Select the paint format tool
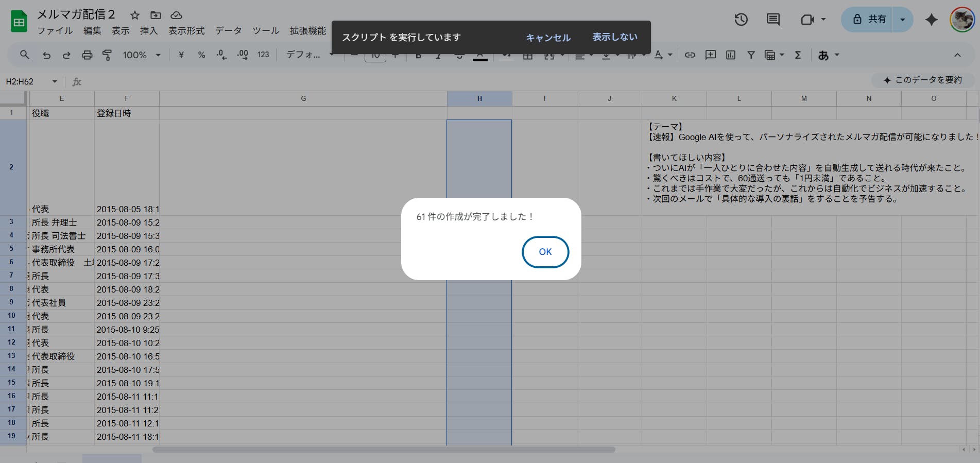The width and height of the screenshot is (980, 463). pos(107,55)
